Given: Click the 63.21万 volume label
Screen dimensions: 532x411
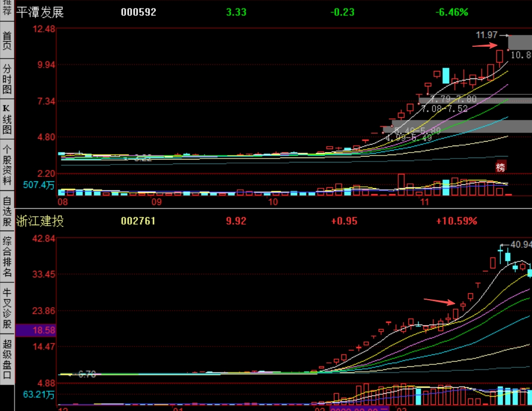Looking at the screenshot, I should 39,395.
